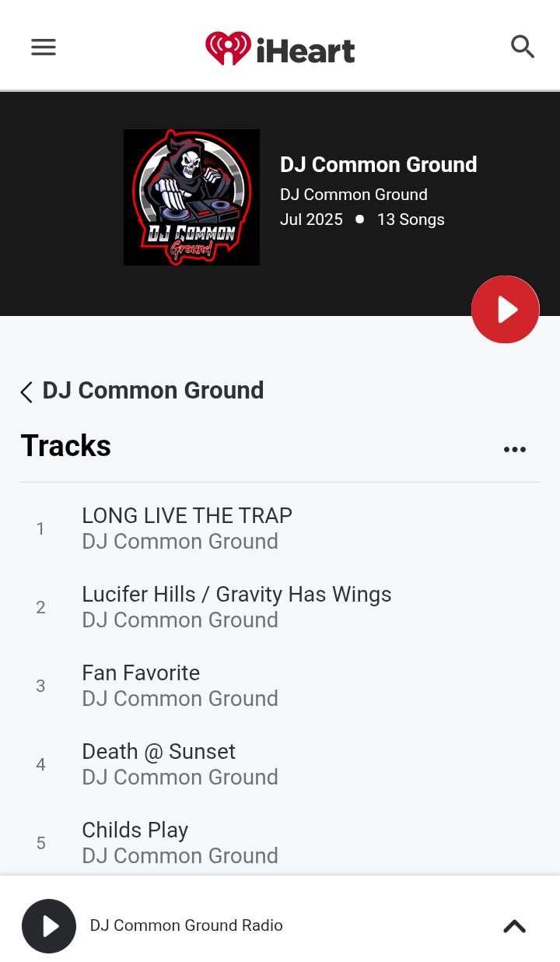560x962 pixels.
Task: Open the Tracks three-dot options menu
Action: coord(515,449)
